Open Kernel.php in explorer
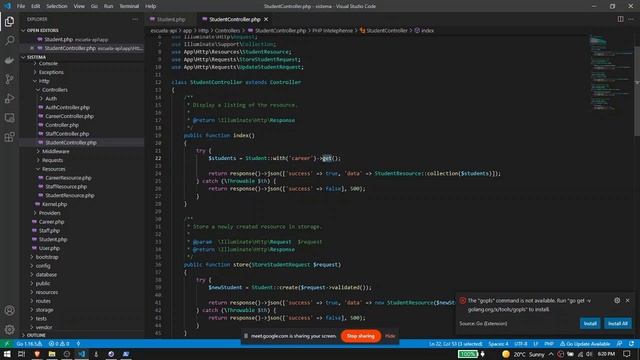Image resolution: width=640 pixels, height=360 pixels. (x=54, y=204)
